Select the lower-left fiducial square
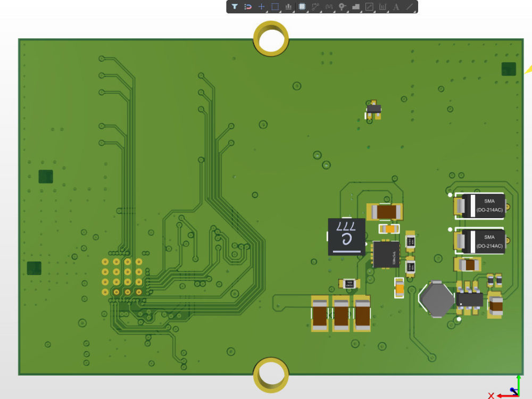The image size is (532, 399). tap(34, 268)
